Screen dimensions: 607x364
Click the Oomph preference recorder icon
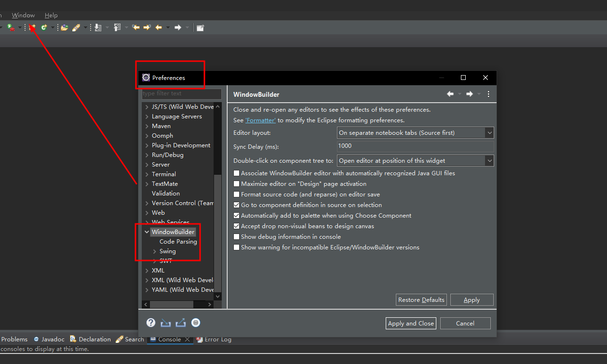196,323
